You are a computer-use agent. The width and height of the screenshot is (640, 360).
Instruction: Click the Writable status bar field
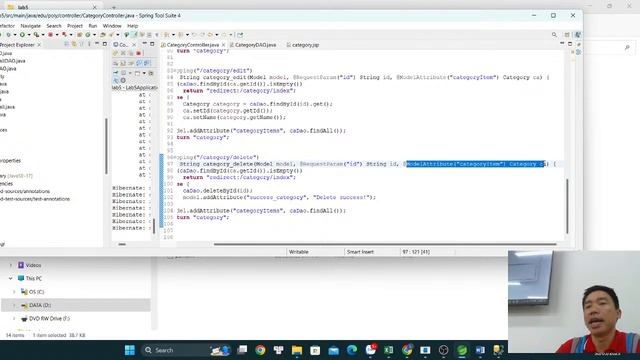click(x=298, y=252)
